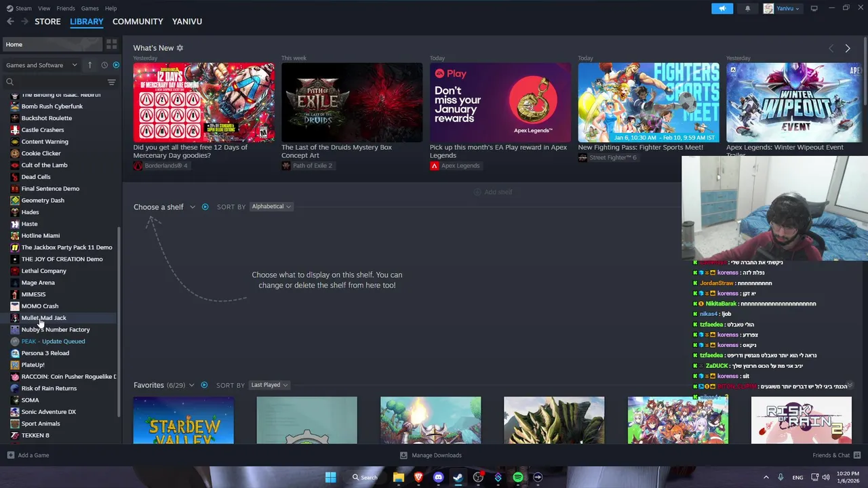Open Games menu
The width and height of the screenshot is (868, 488).
pos(90,8)
